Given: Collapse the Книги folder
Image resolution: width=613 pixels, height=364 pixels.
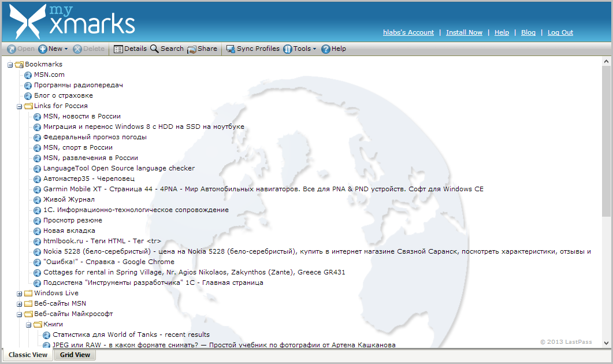Looking at the screenshot, I should [x=28, y=325].
